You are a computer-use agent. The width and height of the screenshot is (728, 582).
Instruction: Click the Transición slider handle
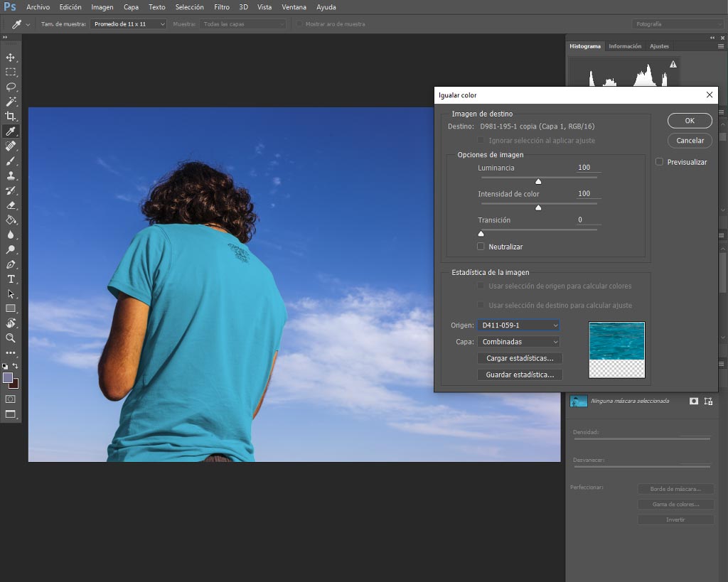tap(481, 234)
